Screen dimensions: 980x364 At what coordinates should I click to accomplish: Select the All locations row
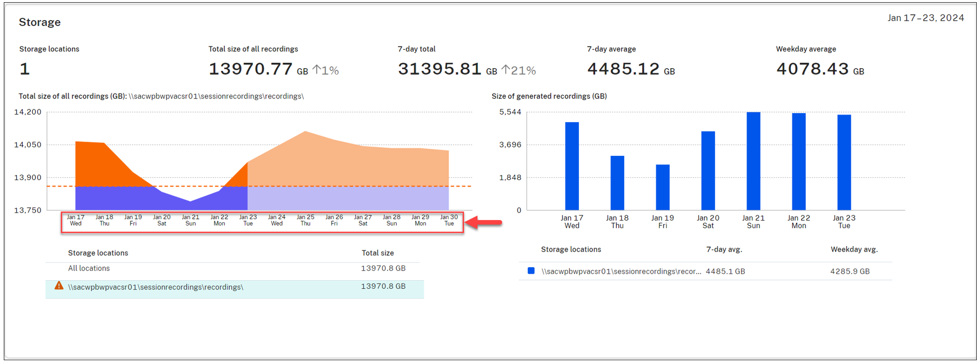tap(89, 268)
